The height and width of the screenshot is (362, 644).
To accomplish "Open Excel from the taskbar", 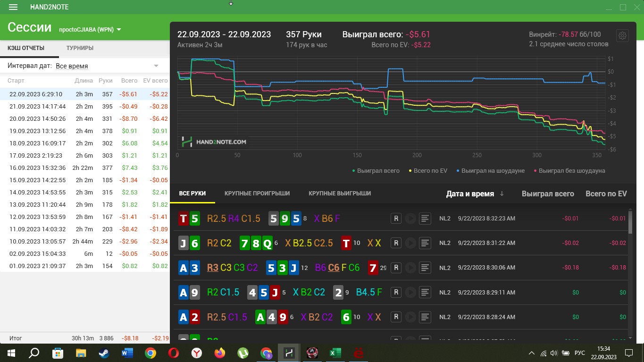I will point(335,353).
